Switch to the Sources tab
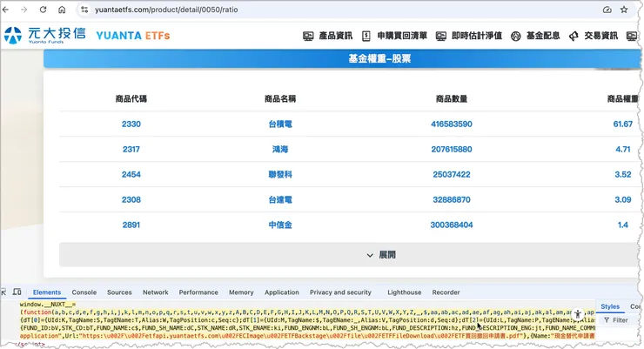 point(119,292)
